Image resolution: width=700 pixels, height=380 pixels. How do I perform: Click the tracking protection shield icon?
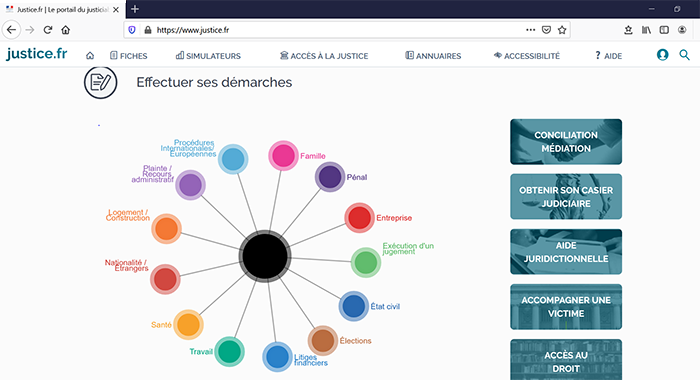(132, 30)
